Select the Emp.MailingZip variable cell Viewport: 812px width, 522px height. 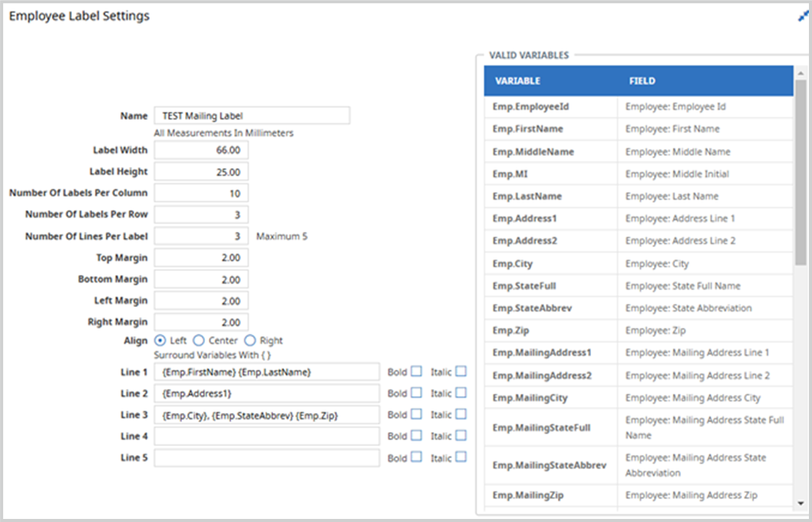(x=551, y=495)
